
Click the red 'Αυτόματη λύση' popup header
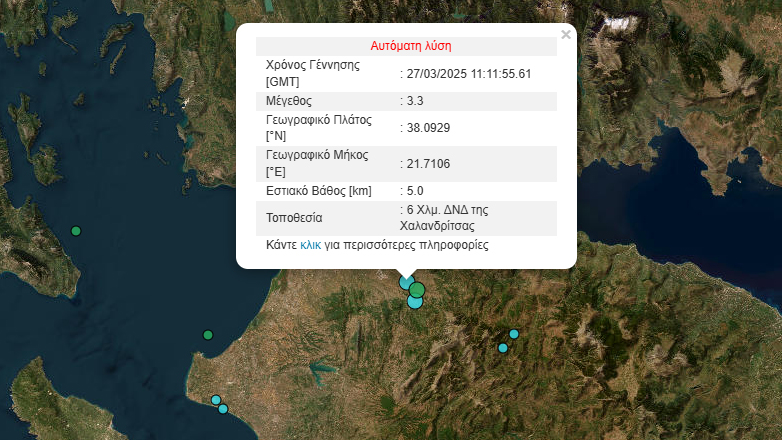pos(410,46)
